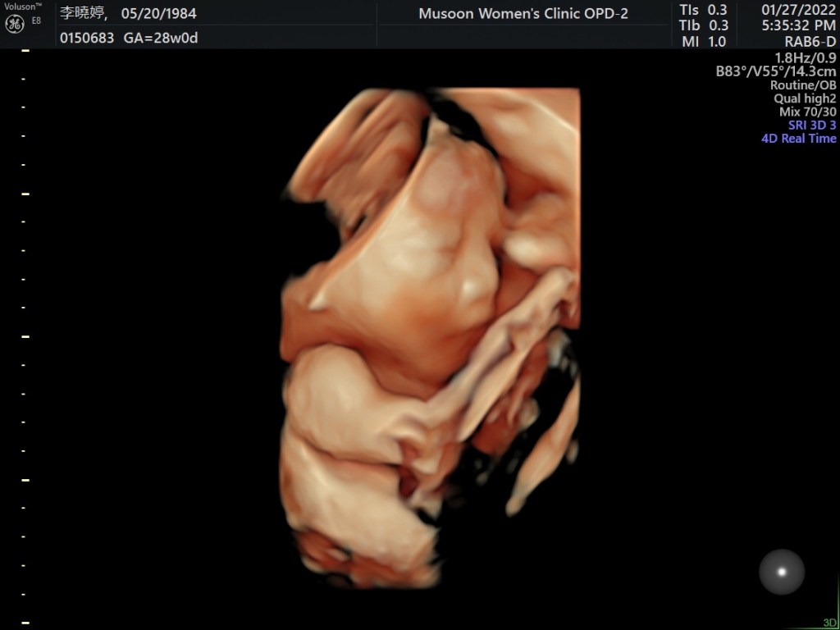Click the B83°/V55°/14.3cm volume angle readout

tap(775, 71)
